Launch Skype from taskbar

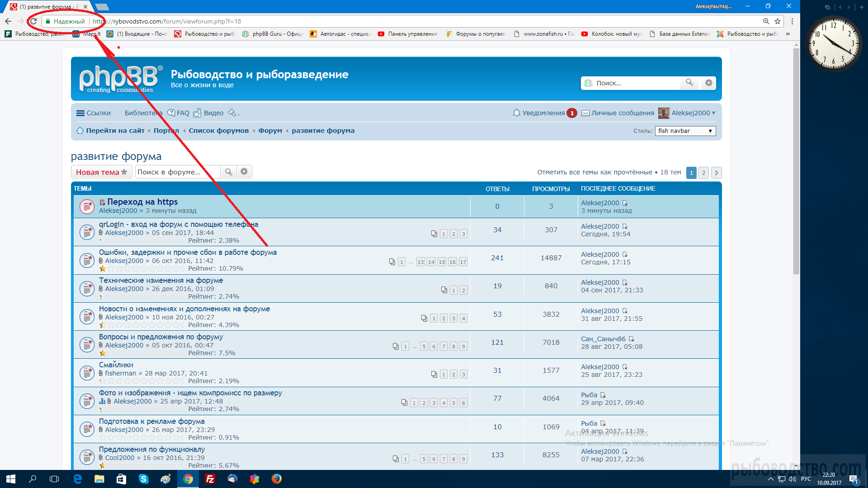pos(143,479)
